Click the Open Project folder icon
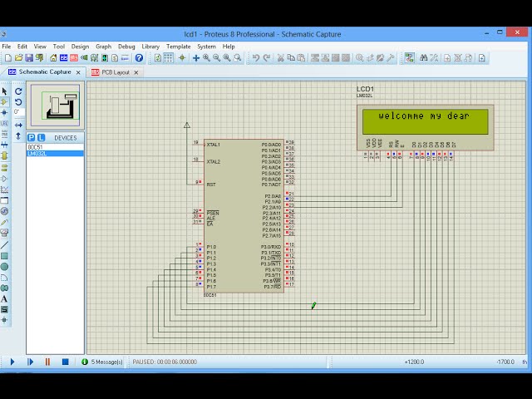 coord(18,58)
